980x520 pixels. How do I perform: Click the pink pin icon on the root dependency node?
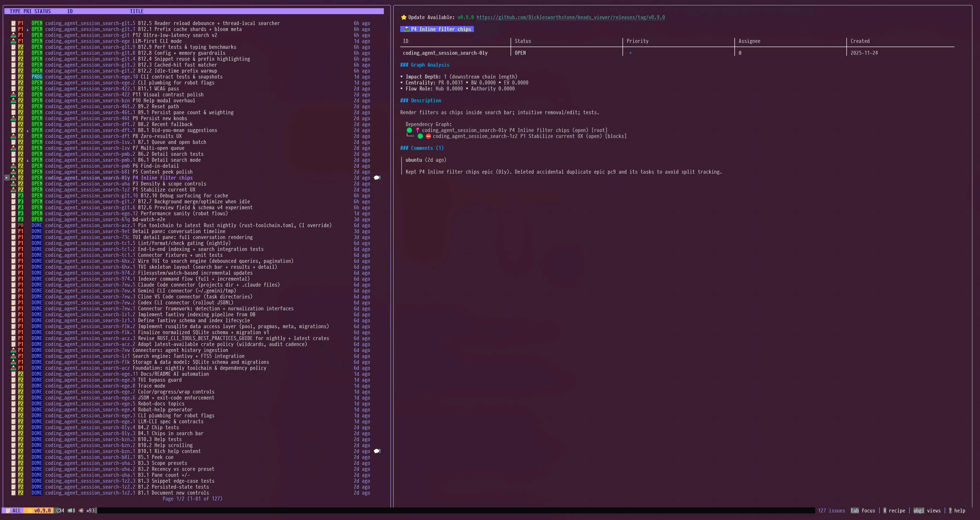417,130
